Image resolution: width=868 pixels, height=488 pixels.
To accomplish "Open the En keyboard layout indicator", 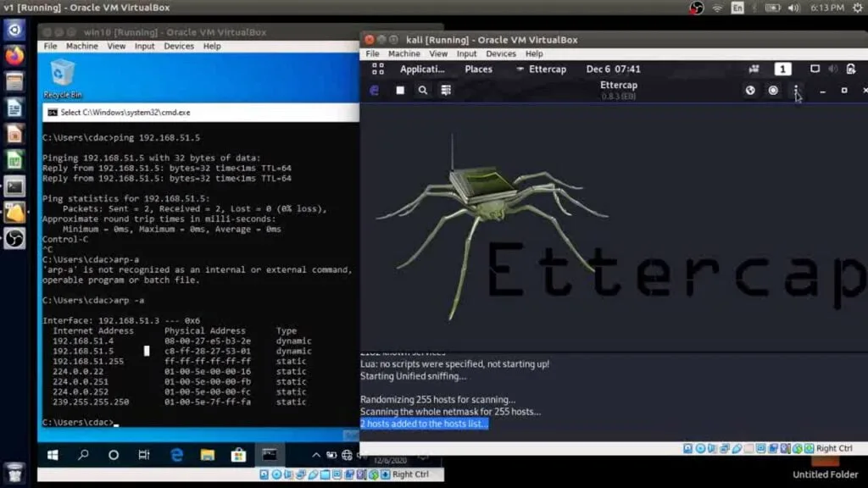I will pyautogui.click(x=737, y=8).
